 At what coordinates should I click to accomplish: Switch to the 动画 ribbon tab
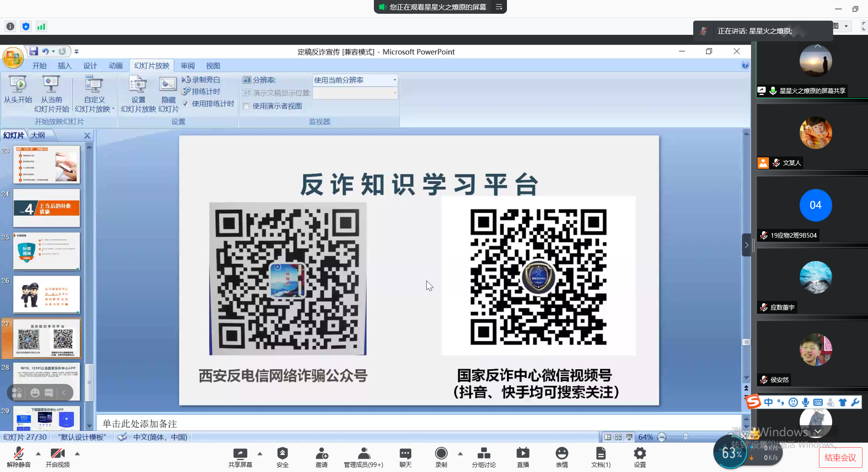[x=116, y=66]
